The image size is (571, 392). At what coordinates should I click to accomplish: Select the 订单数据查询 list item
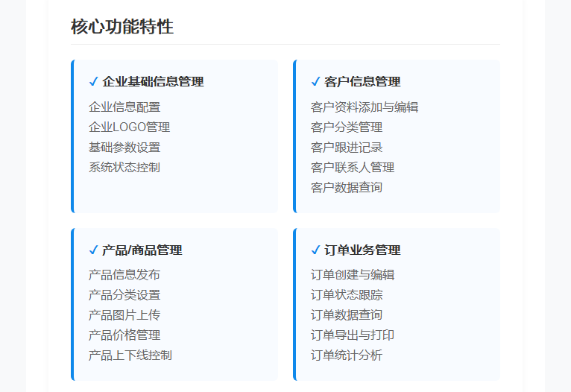point(347,314)
